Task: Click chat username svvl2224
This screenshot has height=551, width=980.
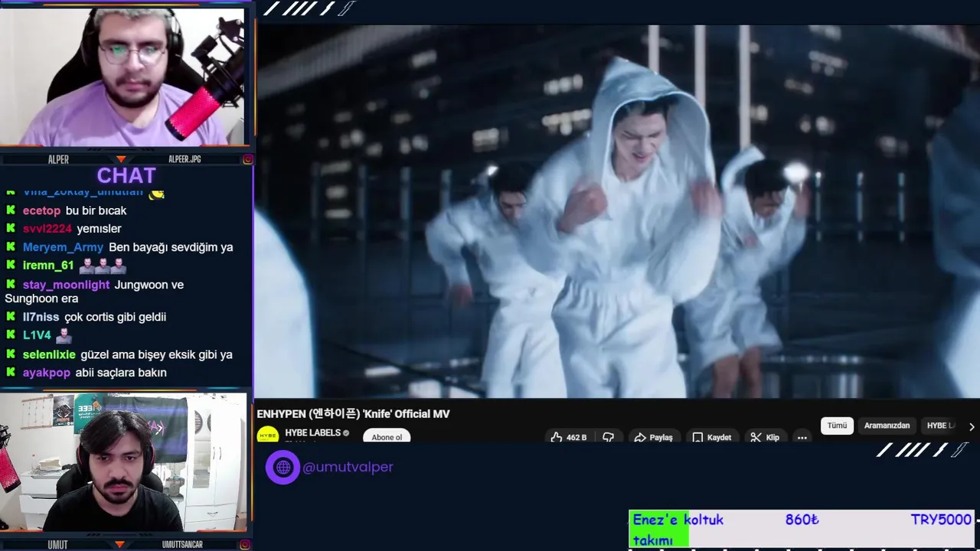Action: [47, 229]
